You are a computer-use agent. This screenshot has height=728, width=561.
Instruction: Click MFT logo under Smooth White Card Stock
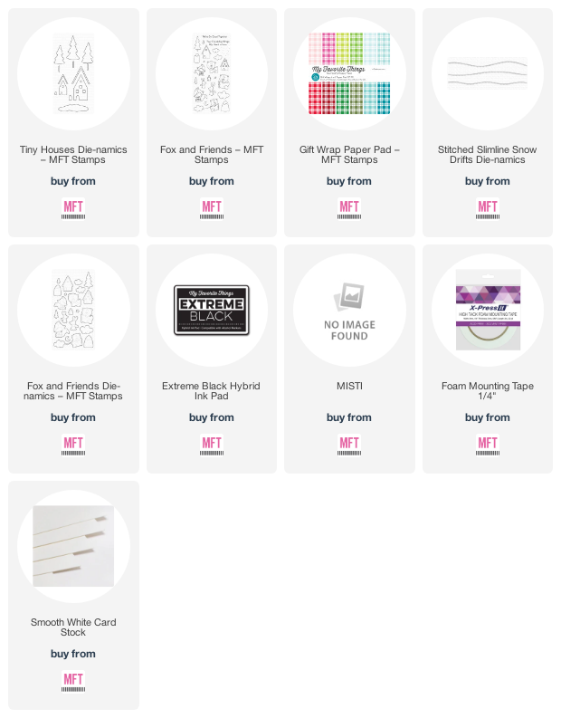click(x=73, y=681)
